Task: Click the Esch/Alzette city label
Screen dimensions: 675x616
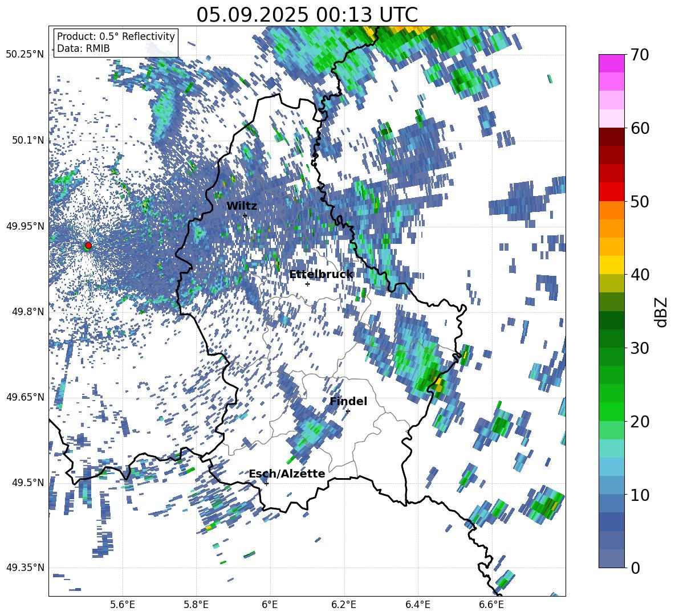Action: pyautogui.click(x=287, y=474)
